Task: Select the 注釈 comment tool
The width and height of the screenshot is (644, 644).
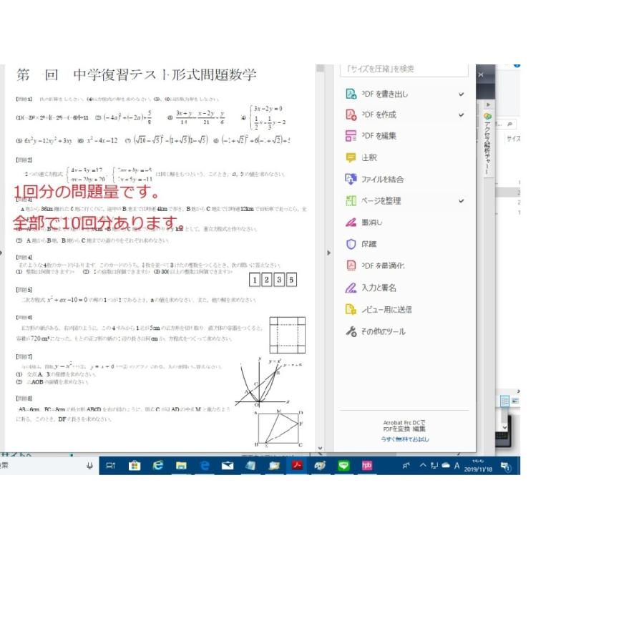Action: click(x=351, y=157)
